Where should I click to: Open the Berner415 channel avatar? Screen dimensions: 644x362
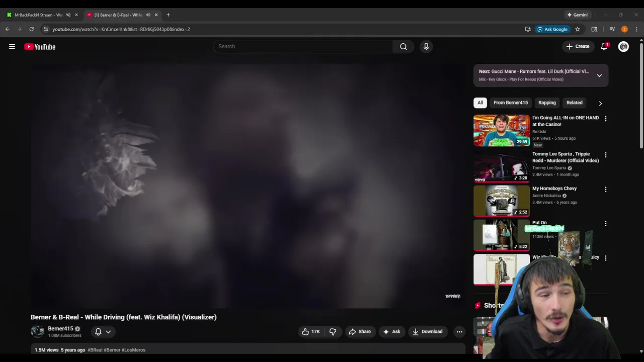tap(38, 331)
